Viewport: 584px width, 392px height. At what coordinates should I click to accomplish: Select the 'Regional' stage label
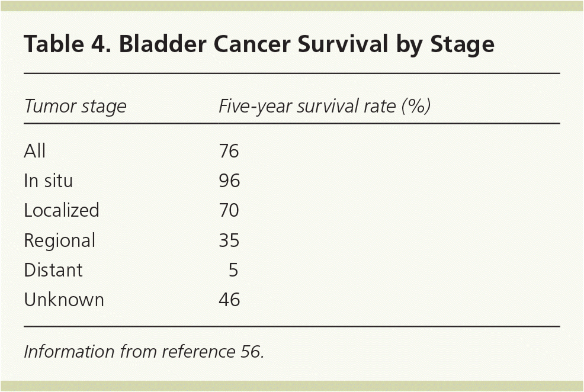59,240
